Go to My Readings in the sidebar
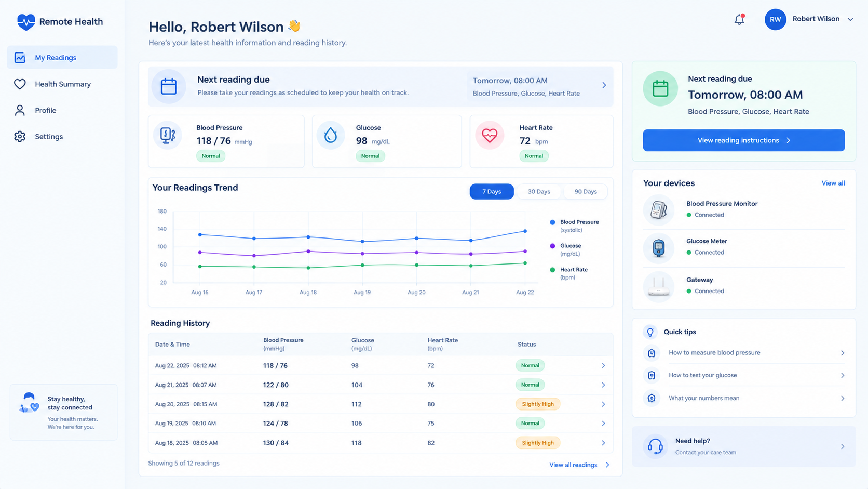This screenshot has height=489, width=868. (62, 57)
